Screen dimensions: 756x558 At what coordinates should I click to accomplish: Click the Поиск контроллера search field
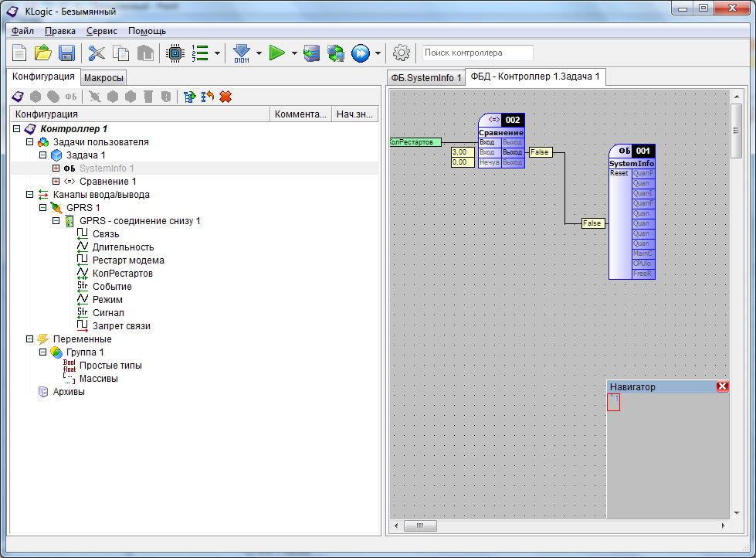coord(477,53)
